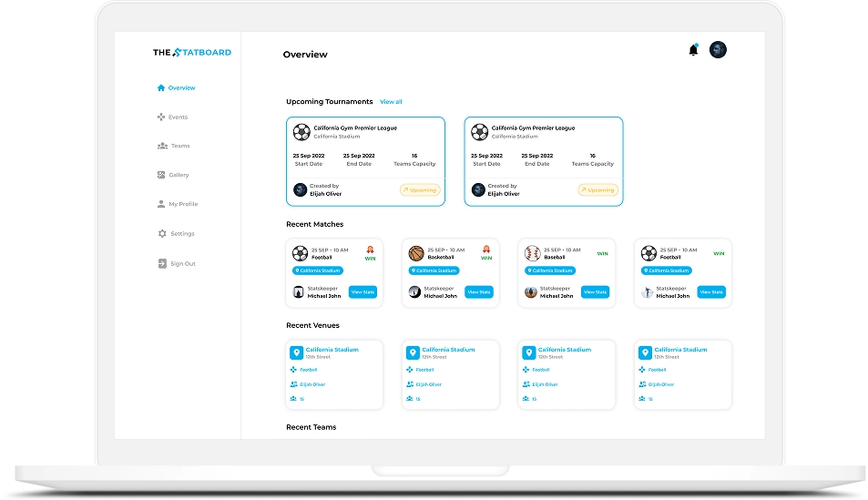The height and width of the screenshot is (500, 868).
Task: Click the Teams sidebar icon
Action: point(162,146)
